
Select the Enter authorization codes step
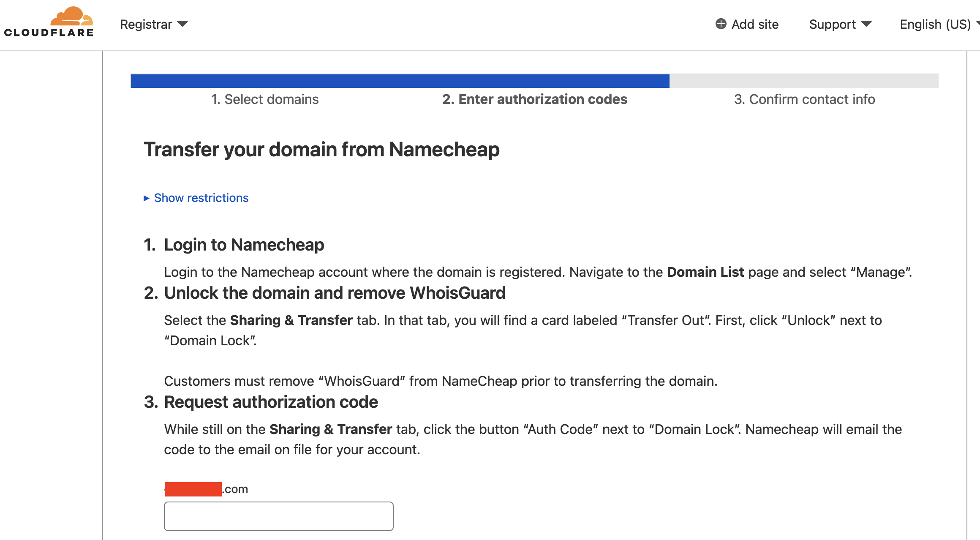pos(535,99)
